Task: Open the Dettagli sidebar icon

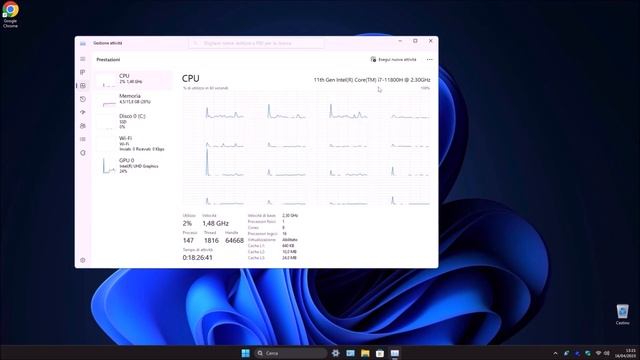Action: [83, 139]
